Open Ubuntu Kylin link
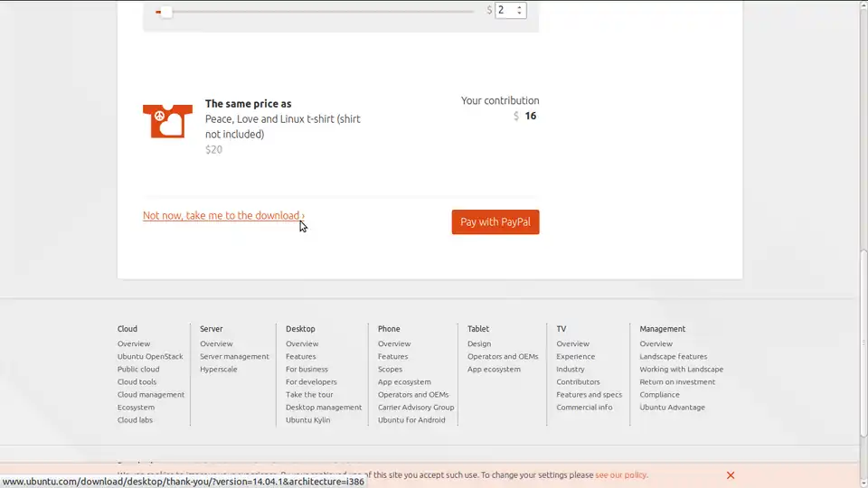 click(x=307, y=420)
